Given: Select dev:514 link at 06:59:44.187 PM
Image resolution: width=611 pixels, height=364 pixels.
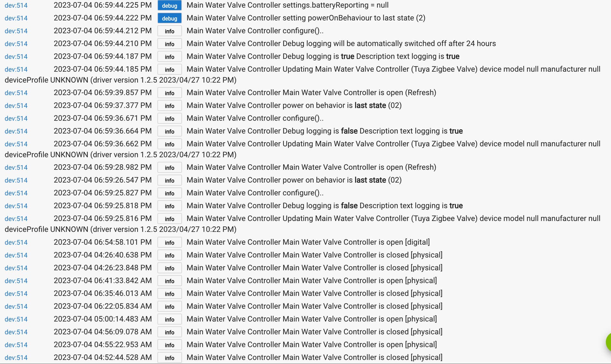Looking at the screenshot, I should [x=16, y=57].
